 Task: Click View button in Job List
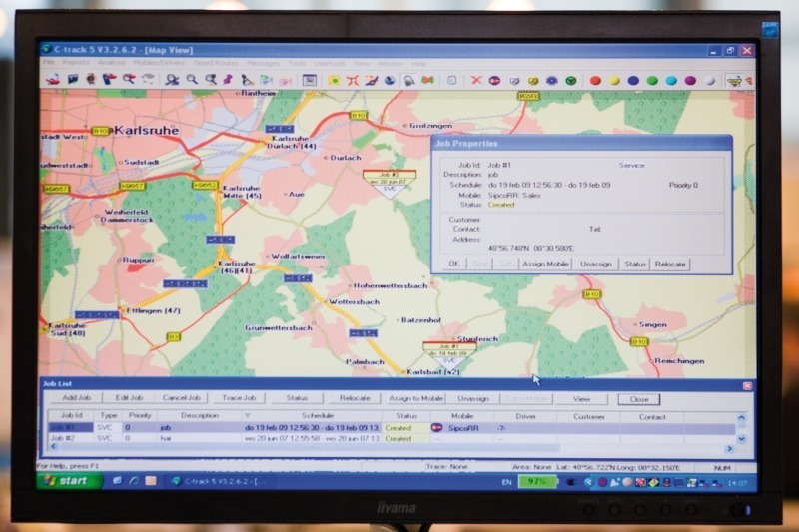point(581,399)
